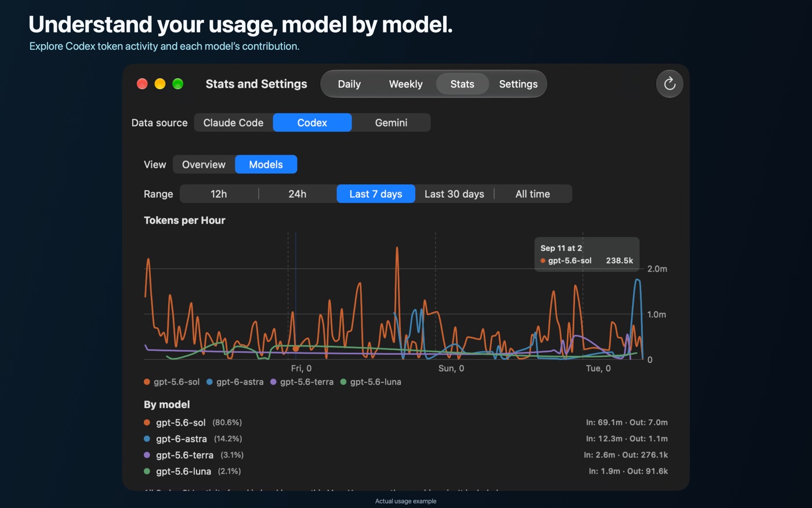
Task: Click the 2.0m y-axis label
Action: coord(657,269)
